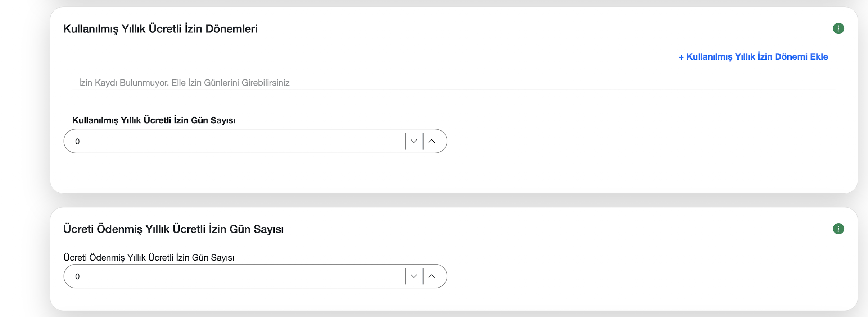Click the 0 value in used leave days field
The image size is (868, 317).
[x=77, y=142]
